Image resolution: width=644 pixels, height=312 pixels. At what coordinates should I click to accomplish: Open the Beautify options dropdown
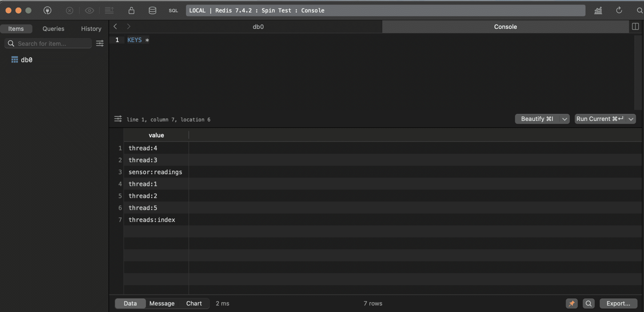565,119
